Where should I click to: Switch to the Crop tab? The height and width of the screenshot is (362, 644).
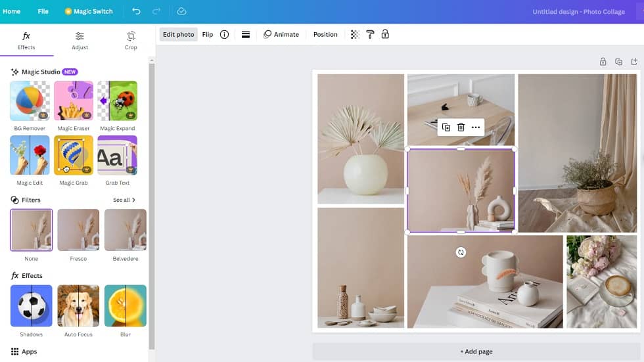131,41
